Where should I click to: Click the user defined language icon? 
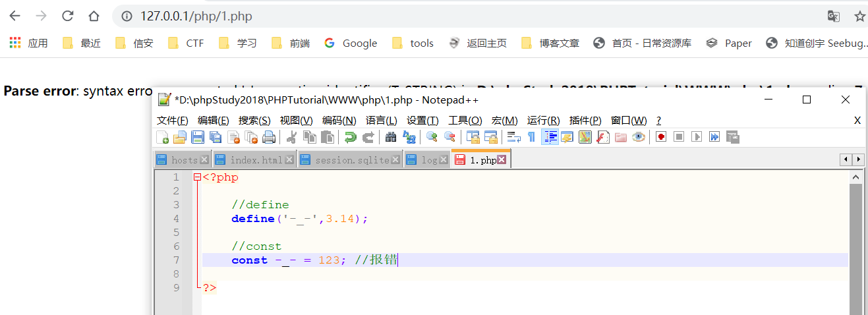pos(567,137)
